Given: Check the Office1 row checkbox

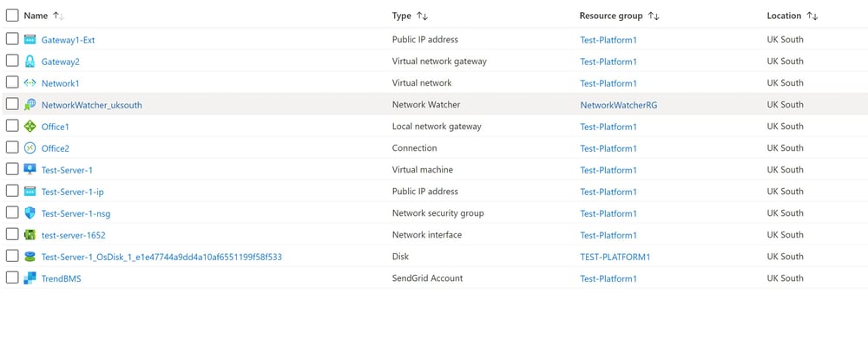Looking at the screenshot, I should (x=12, y=126).
